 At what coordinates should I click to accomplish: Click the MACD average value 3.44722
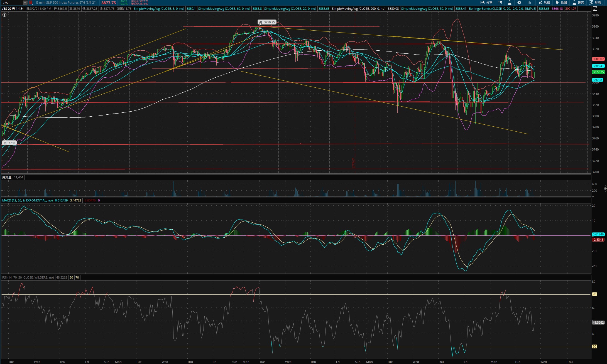click(x=75, y=200)
